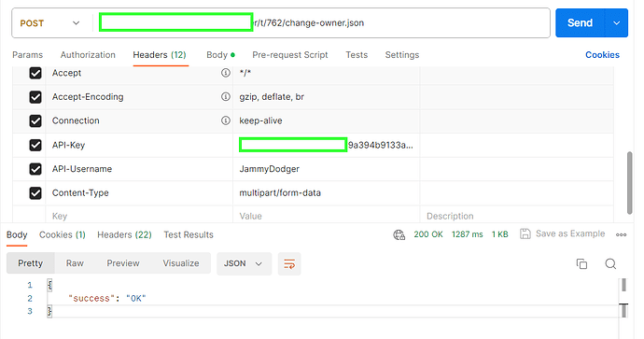644x339 pixels.
Task: Switch to the Params tab
Action: pos(27,55)
